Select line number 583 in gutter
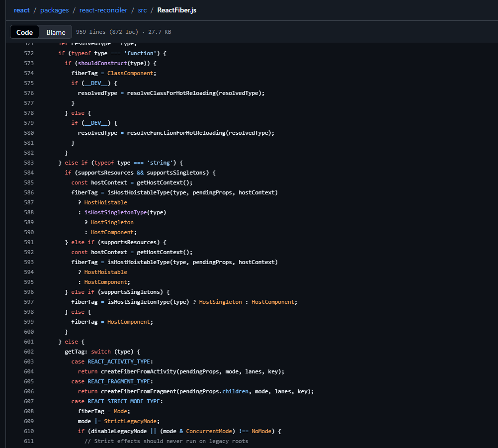The height and width of the screenshot is (448, 498). coord(29,163)
